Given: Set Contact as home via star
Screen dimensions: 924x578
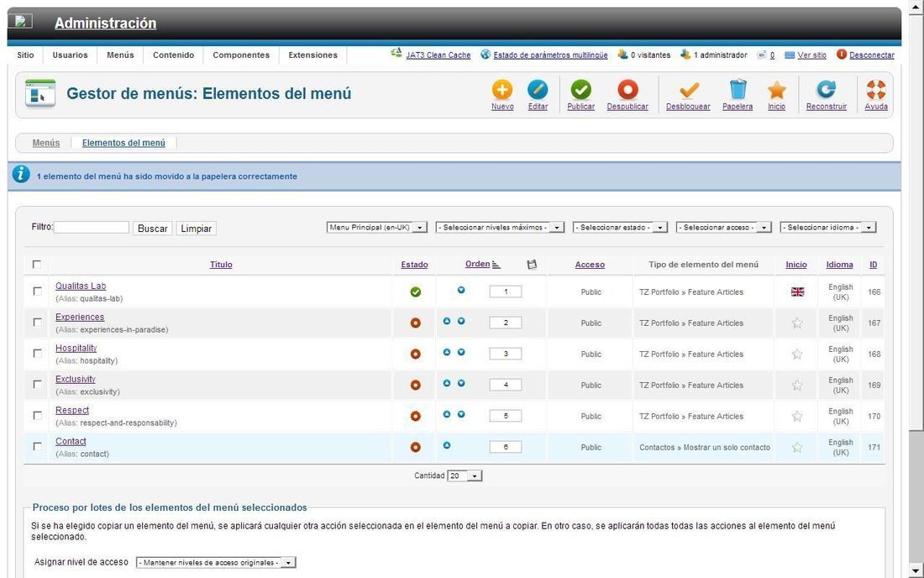Looking at the screenshot, I should coord(796,447).
